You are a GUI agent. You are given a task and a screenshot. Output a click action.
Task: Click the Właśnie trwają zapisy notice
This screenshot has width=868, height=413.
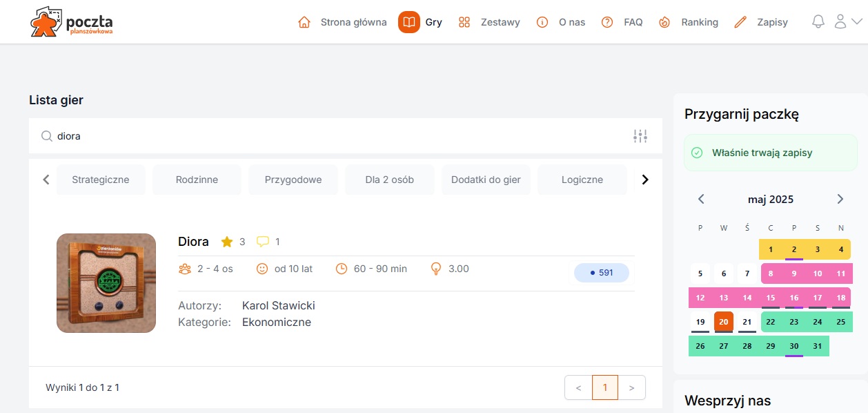coord(771,153)
